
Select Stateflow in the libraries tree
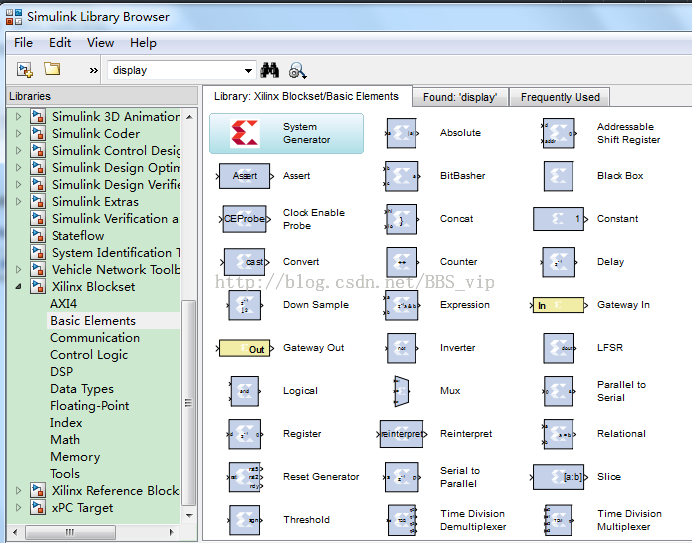(78, 236)
